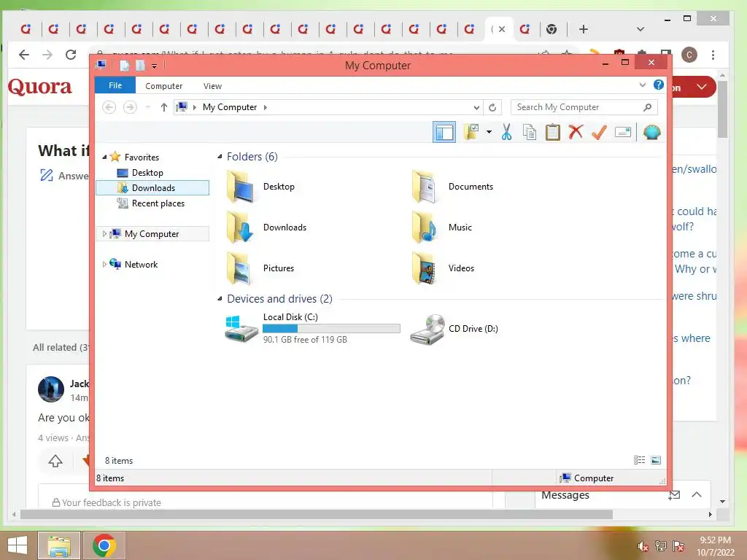Expand the breadcrumb arrow after My Computer
The width and height of the screenshot is (747, 560).
click(x=266, y=107)
